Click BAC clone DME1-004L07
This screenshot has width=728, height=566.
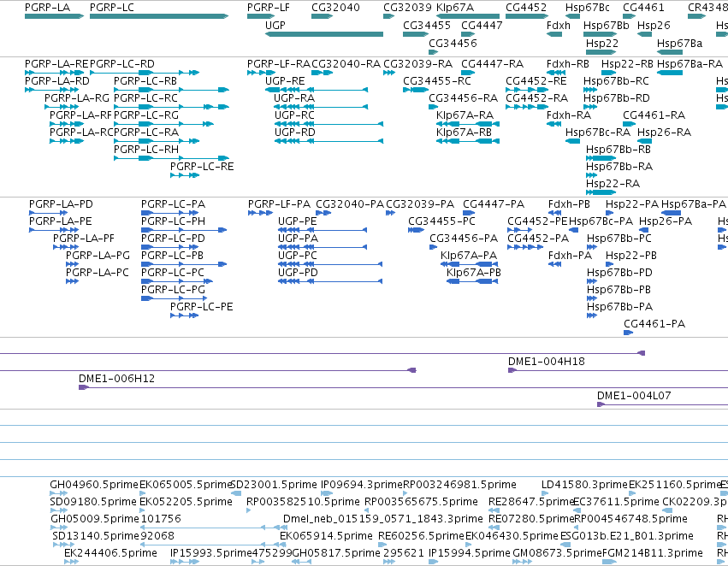pyautogui.click(x=662, y=404)
